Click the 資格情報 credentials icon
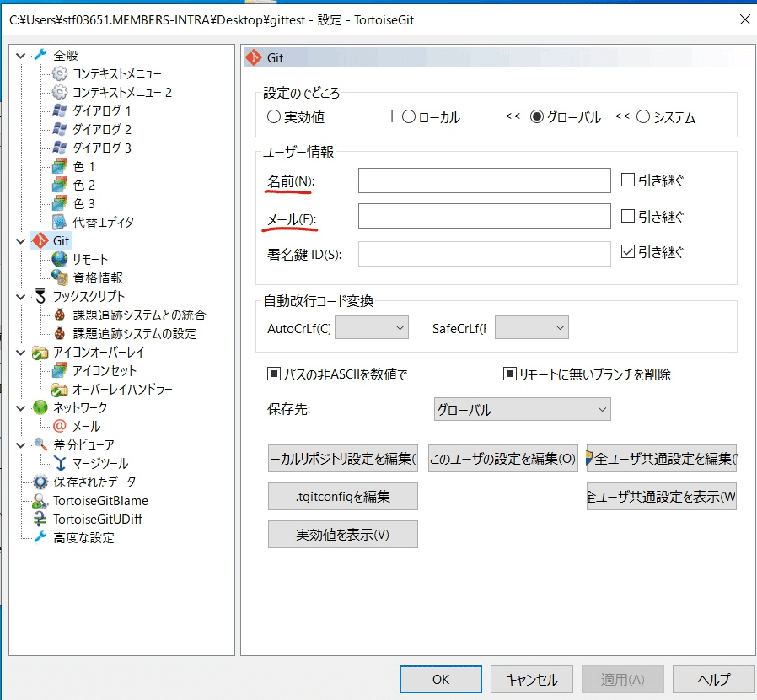This screenshot has height=700, width=757. [x=59, y=277]
